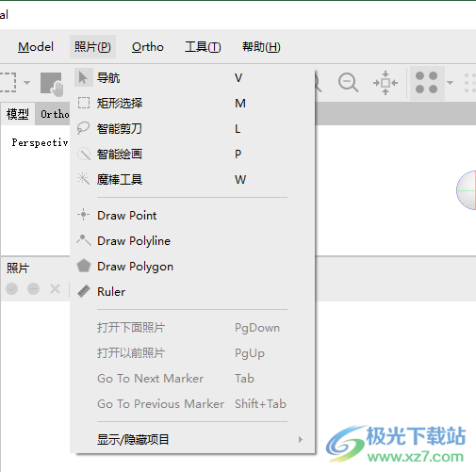Open the point cloud view dropdown arrow
Image resolution: width=476 pixels, height=472 pixels.
point(451,83)
